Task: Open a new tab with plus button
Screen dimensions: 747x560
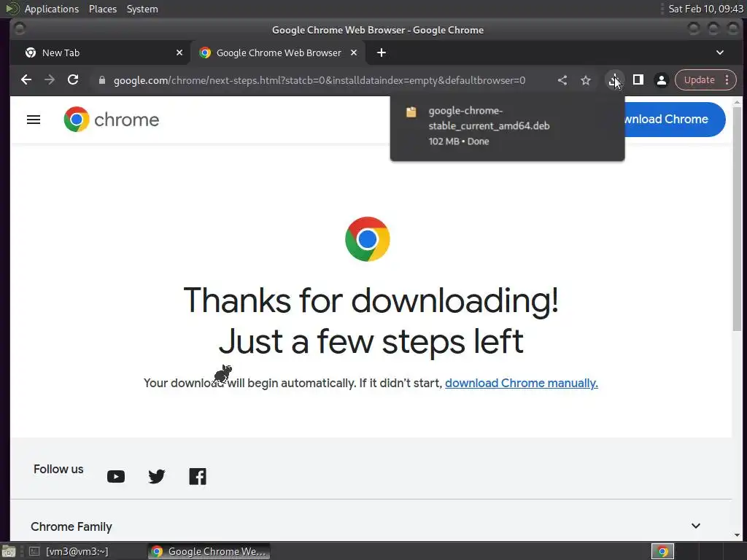Action: [x=381, y=52]
